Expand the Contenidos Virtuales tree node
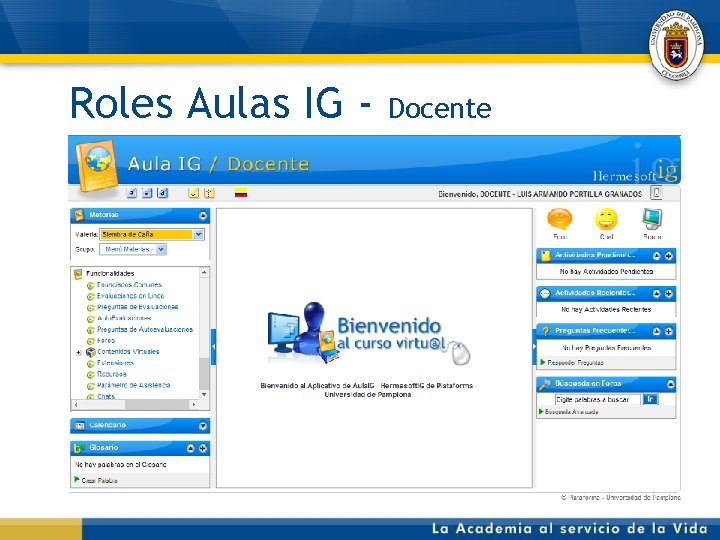The image size is (720, 540). 79,353
